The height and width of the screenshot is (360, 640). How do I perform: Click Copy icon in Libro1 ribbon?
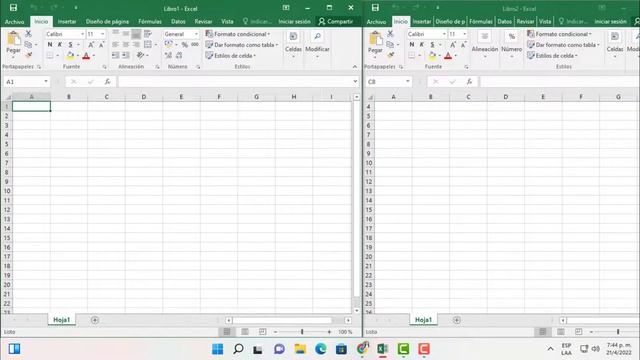tap(28, 44)
